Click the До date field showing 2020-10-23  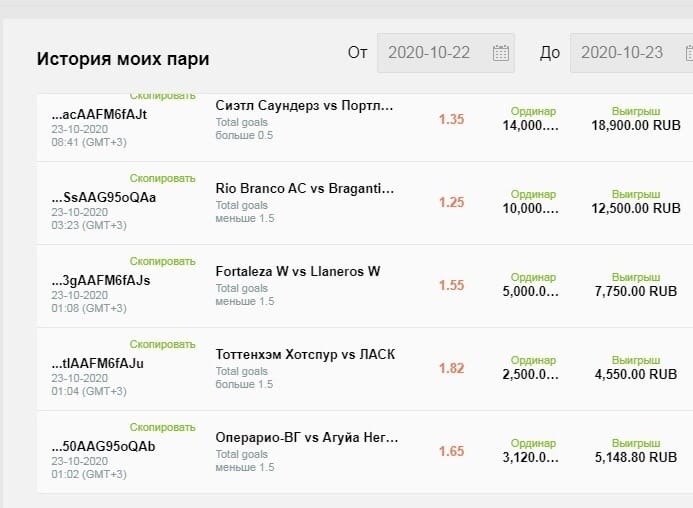pos(631,53)
